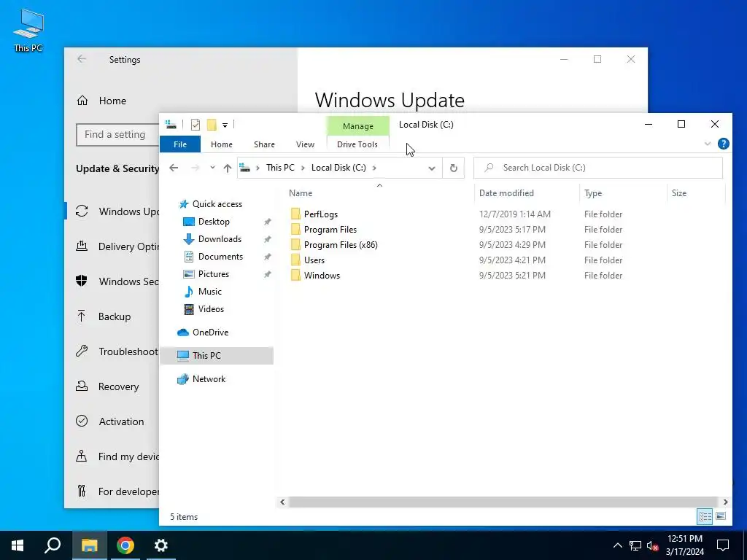Open taskbar Search
The width and height of the screenshot is (747, 560).
tap(53, 545)
